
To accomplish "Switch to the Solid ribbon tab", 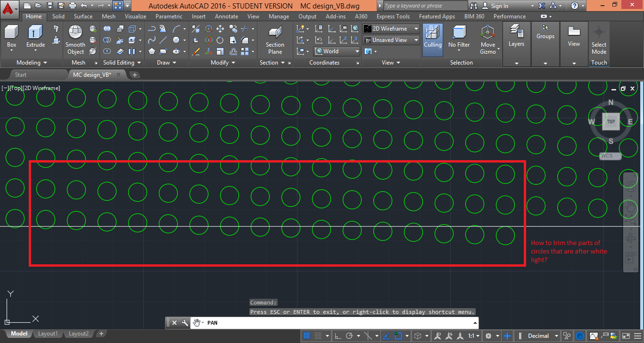I will [58, 16].
